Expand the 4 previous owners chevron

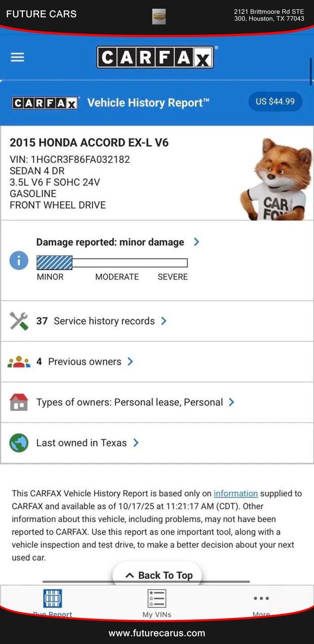(130, 361)
